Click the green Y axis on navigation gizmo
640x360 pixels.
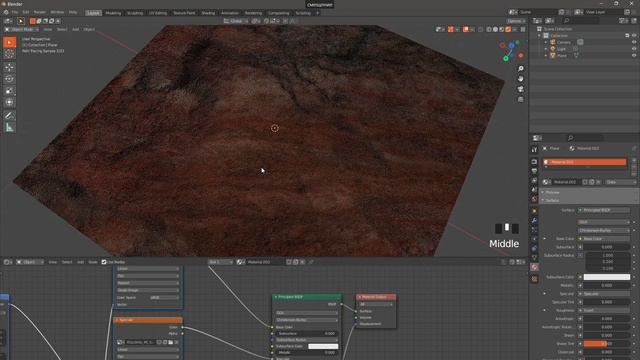[x=506, y=59]
